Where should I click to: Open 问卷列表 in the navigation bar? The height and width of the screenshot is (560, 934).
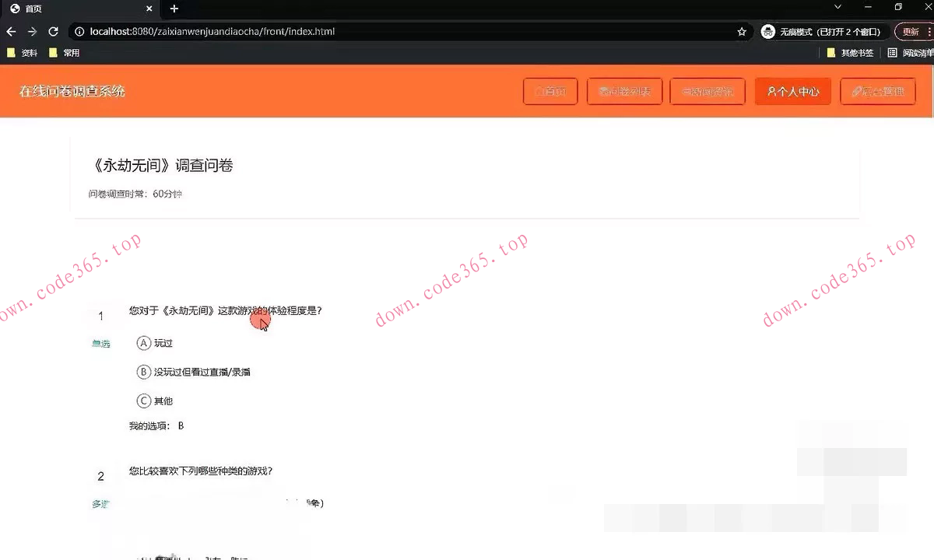(x=624, y=91)
